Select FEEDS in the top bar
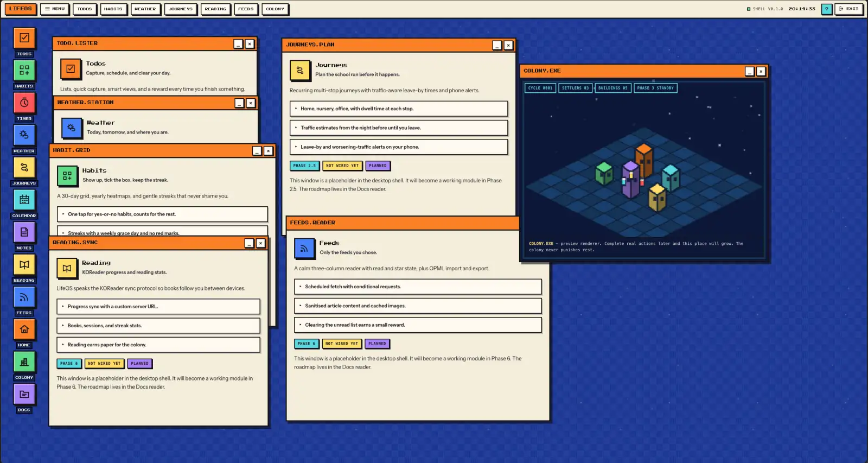 pyautogui.click(x=246, y=9)
